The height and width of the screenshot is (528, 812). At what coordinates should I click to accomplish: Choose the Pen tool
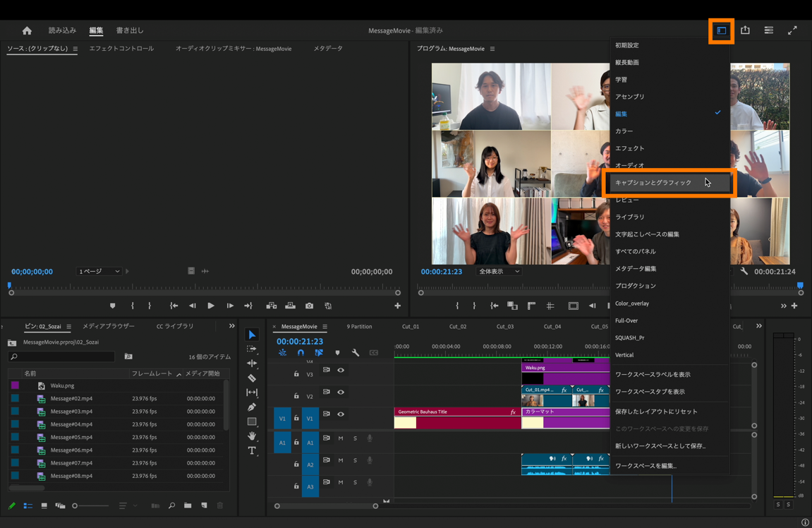[252, 407]
